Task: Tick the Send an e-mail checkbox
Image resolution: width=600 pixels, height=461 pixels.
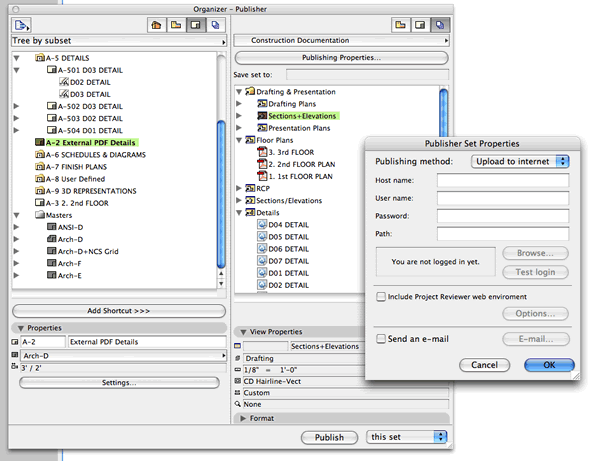Action: (380, 339)
